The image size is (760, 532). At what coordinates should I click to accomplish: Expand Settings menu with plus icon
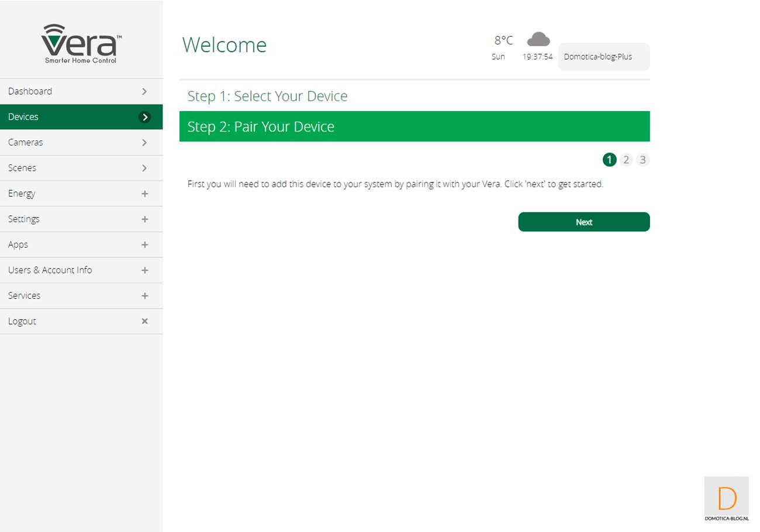(145, 219)
